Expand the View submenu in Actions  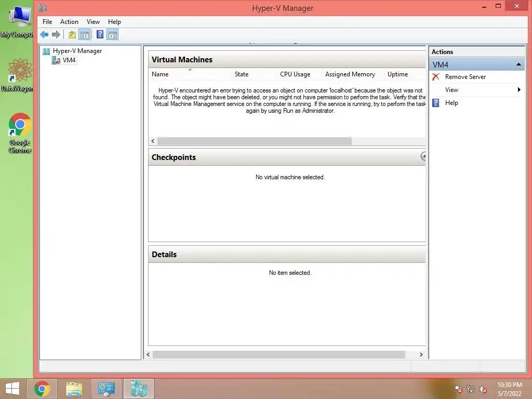tap(477, 90)
